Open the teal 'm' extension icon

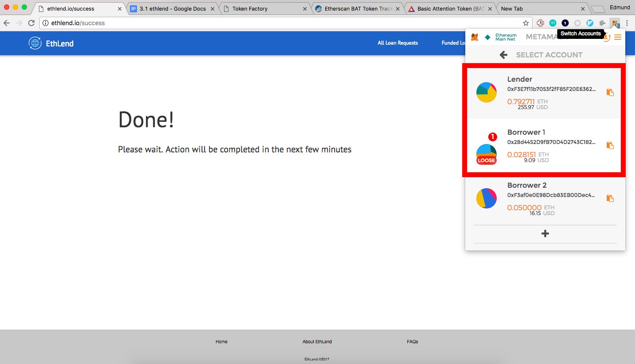552,23
